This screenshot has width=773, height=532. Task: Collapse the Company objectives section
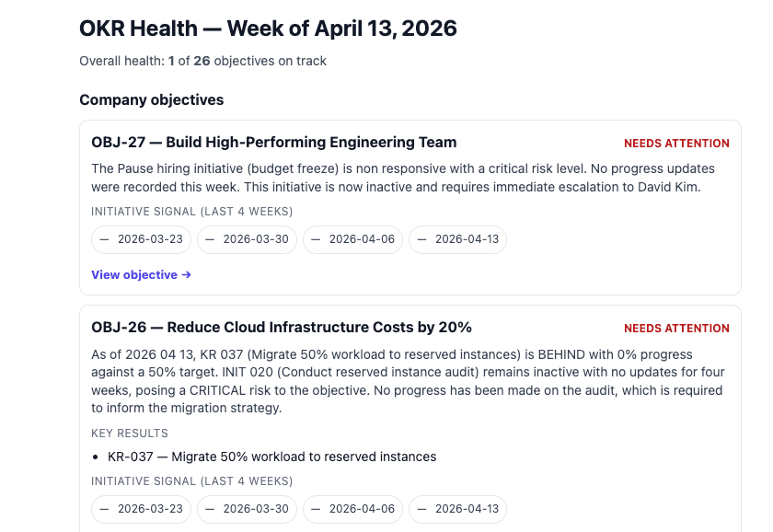151,99
